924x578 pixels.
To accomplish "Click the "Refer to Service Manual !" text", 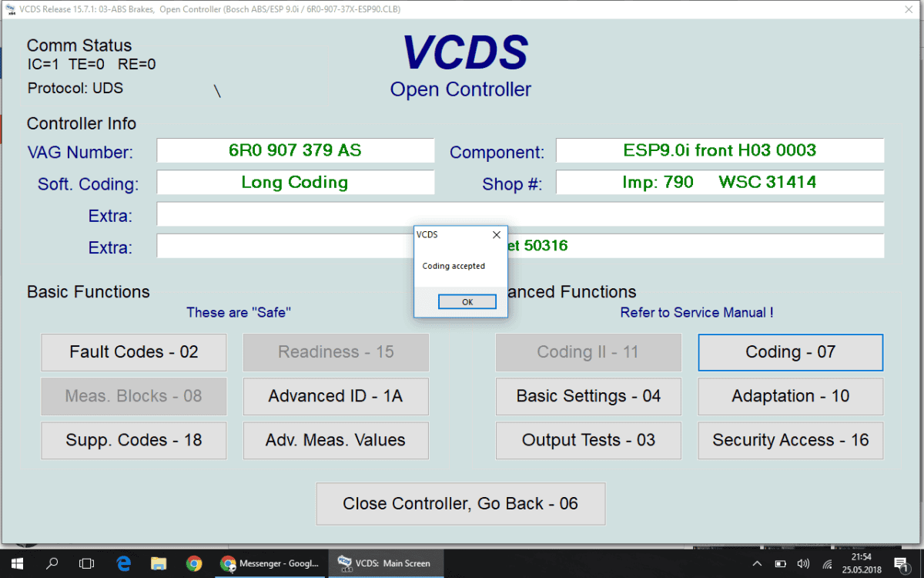I will (697, 312).
